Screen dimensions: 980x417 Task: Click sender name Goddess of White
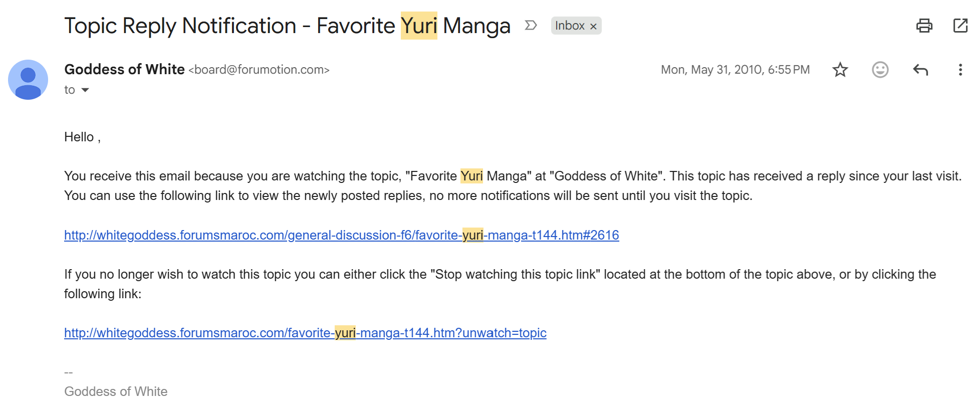(x=124, y=69)
